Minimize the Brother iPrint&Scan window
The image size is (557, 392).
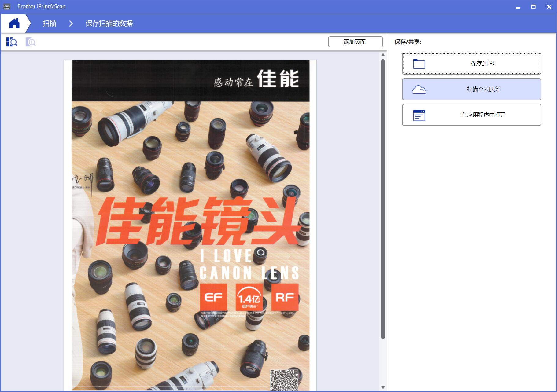(x=517, y=6)
